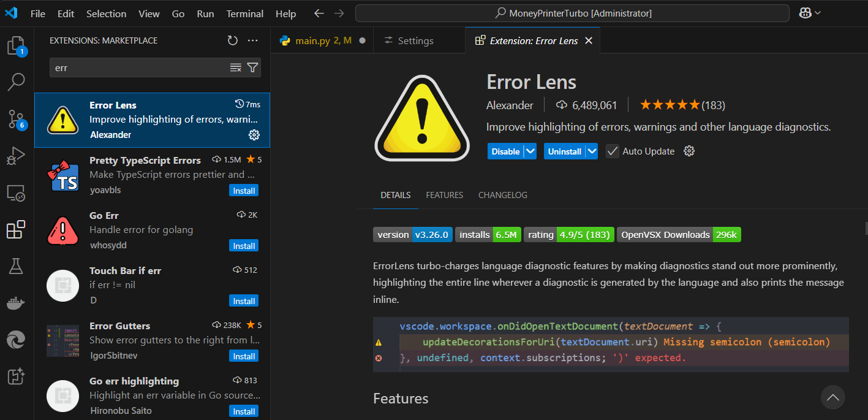Click the large Error Lens warning logo

click(x=421, y=118)
